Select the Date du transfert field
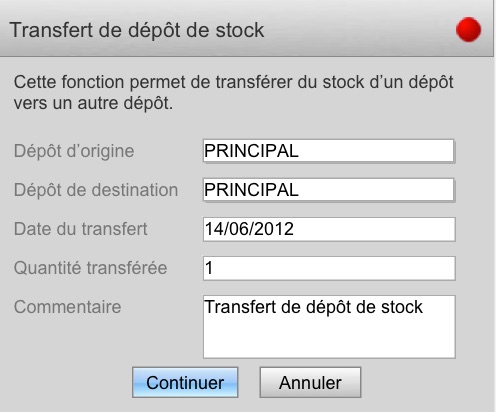The width and height of the screenshot is (496, 412). [x=329, y=229]
